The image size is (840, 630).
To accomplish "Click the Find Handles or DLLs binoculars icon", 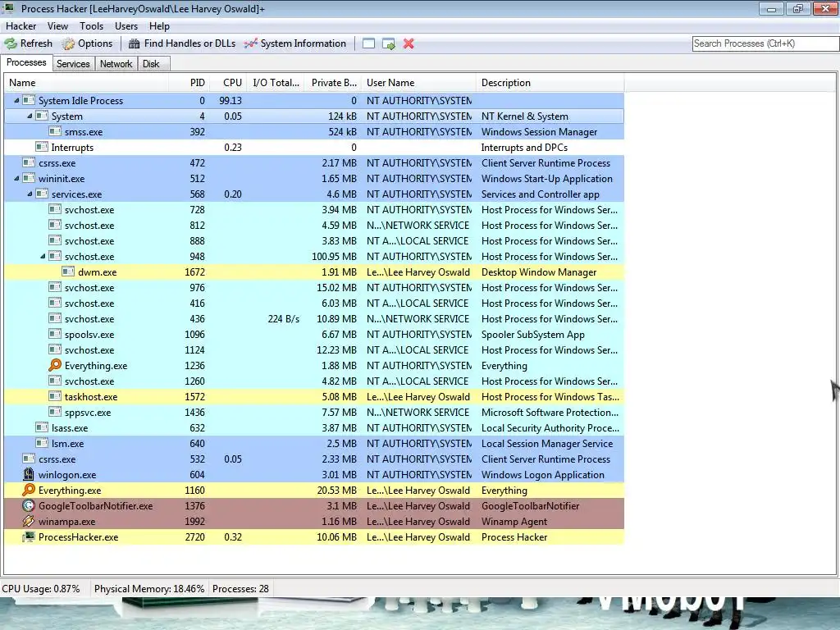I will (x=134, y=43).
